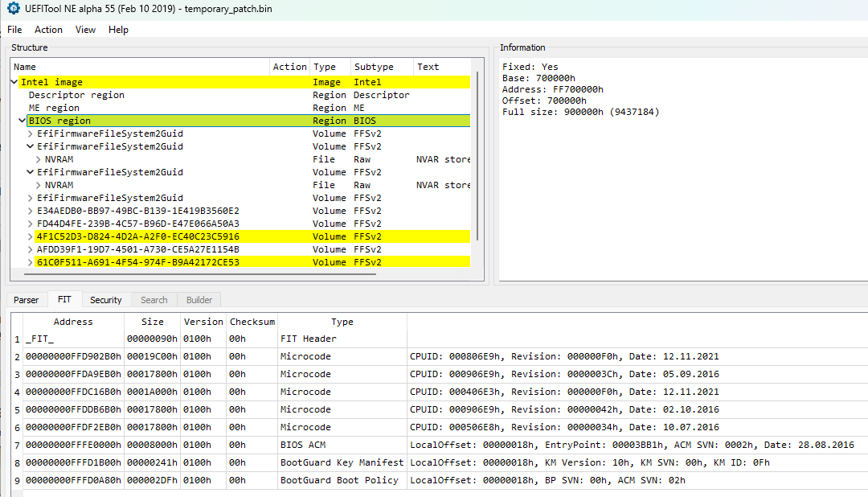Click the UEFITool app icon in title bar
Viewport: 868px width, 497px height.
[x=14, y=8]
